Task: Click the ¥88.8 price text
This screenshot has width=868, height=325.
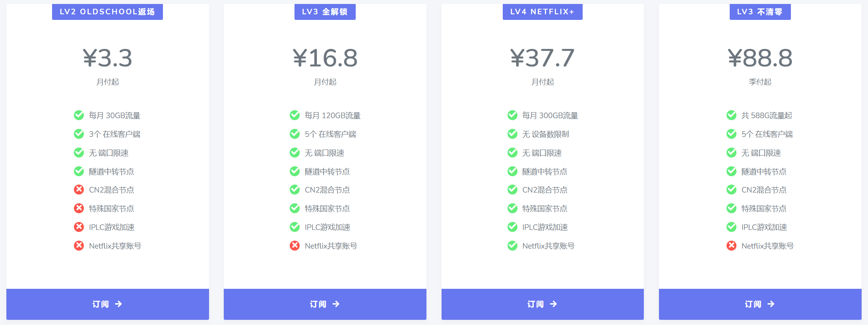Action: point(760,58)
